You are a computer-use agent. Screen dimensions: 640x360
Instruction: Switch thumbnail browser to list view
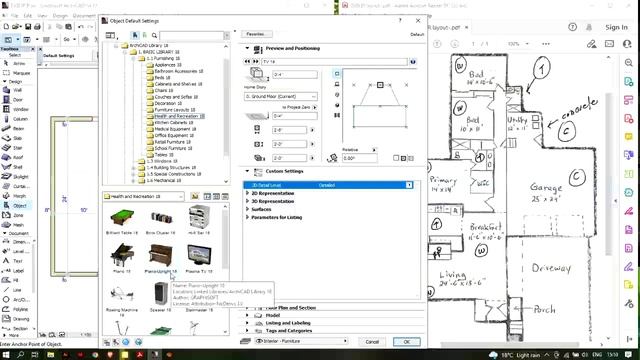coord(225,197)
